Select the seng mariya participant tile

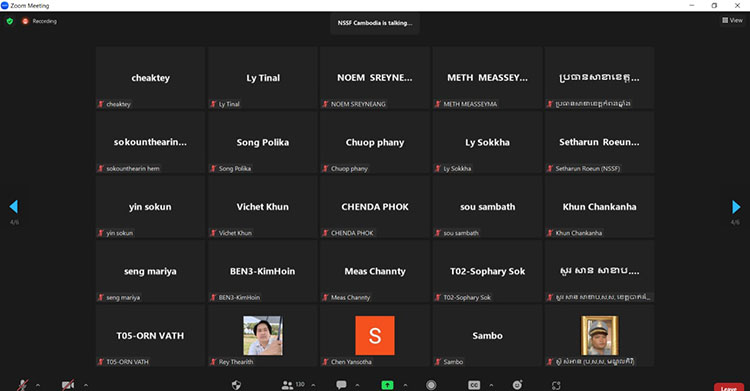pos(150,271)
